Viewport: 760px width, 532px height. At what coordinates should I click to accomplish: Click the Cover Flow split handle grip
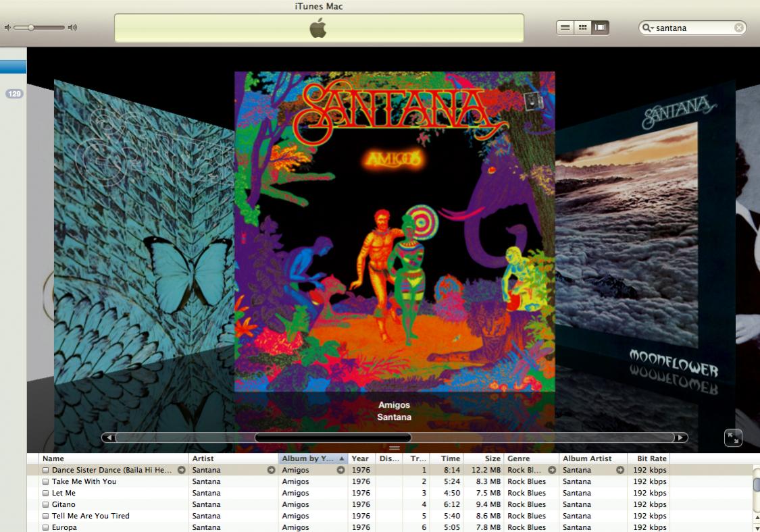(395, 448)
